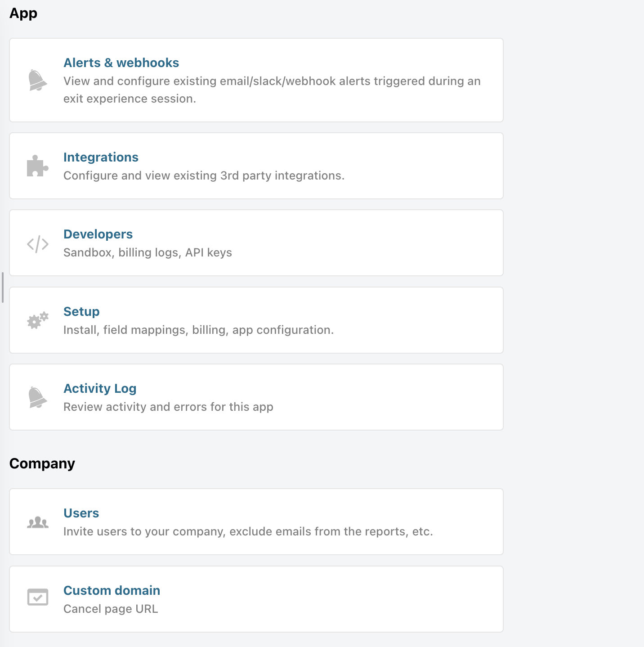
Task: Click the thin scrollbar handle at left edge
Action: [x=3, y=288]
